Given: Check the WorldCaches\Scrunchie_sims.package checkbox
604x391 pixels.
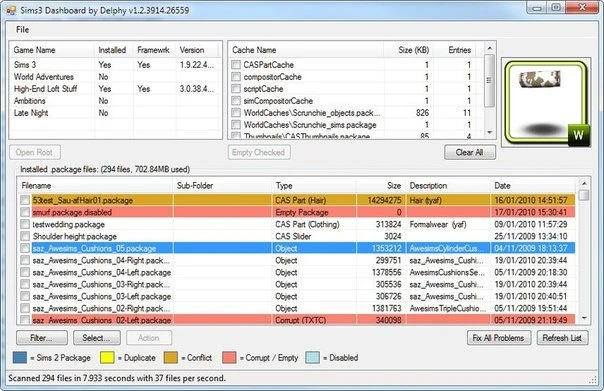Looking at the screenshot, I should point(236,125).
